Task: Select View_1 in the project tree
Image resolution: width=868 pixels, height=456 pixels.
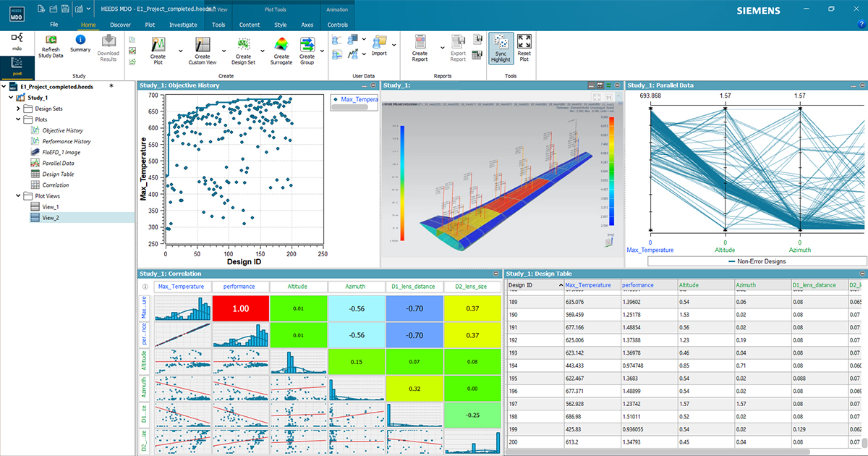Action: click(x=50, y=206)
